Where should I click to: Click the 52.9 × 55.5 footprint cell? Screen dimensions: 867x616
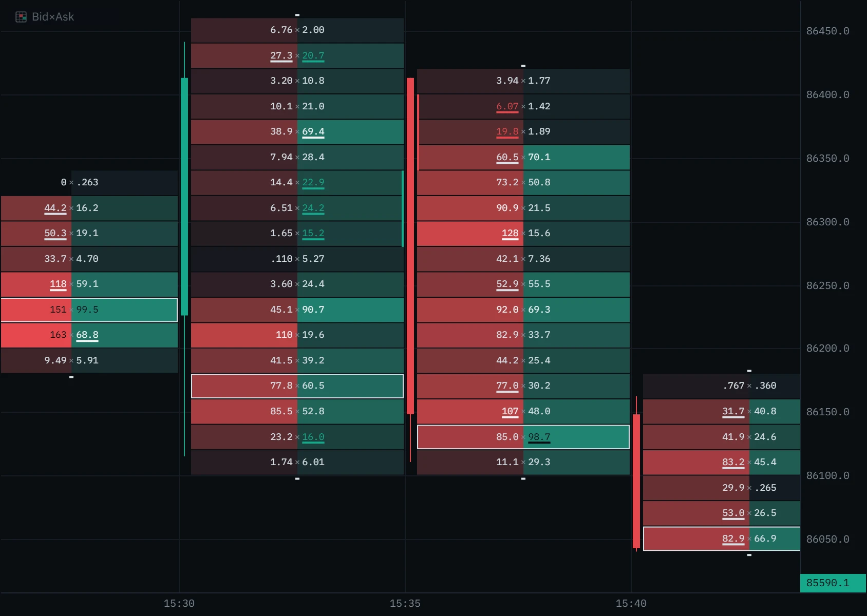coord(523,284)
